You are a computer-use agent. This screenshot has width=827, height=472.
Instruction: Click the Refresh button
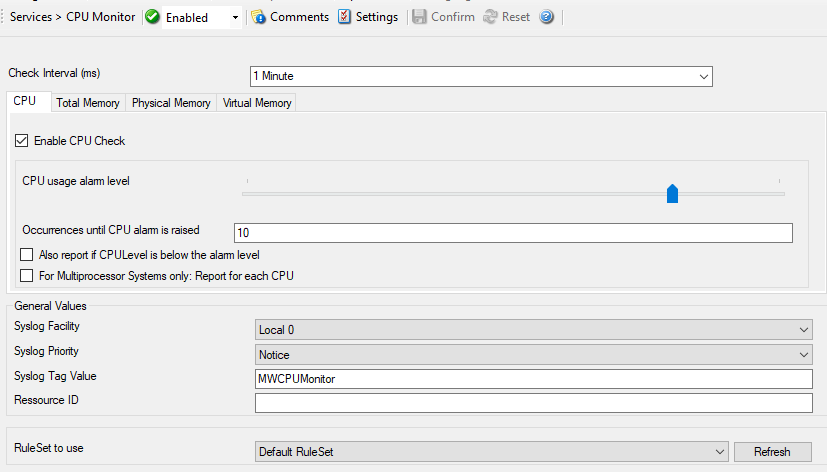(x=772, y=452)
